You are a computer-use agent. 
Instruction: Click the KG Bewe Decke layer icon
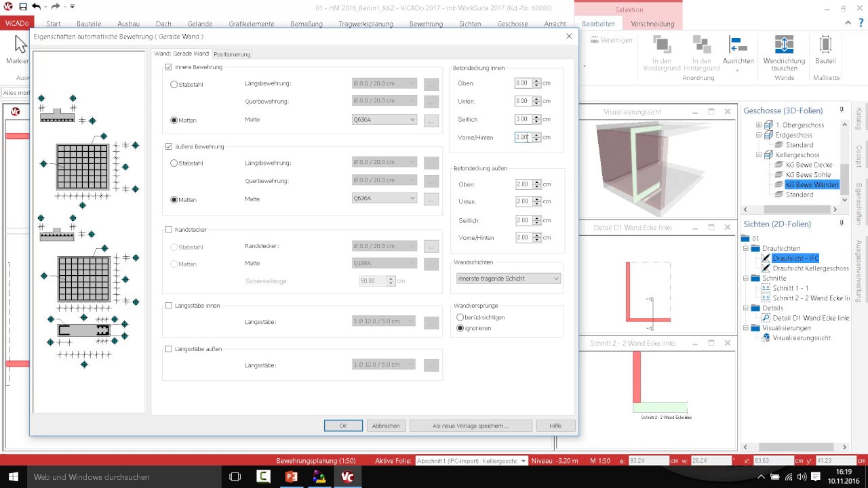pyautogui.click(x=779, y=165)
